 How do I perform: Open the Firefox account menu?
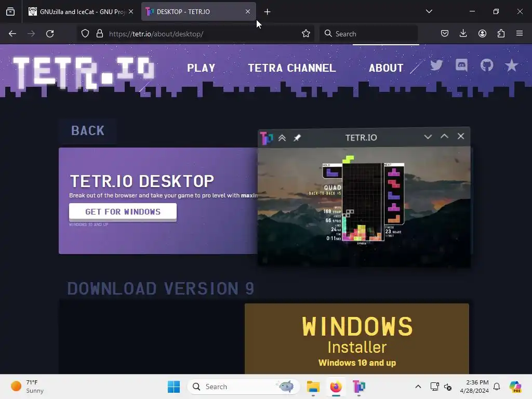coord(482,34)
